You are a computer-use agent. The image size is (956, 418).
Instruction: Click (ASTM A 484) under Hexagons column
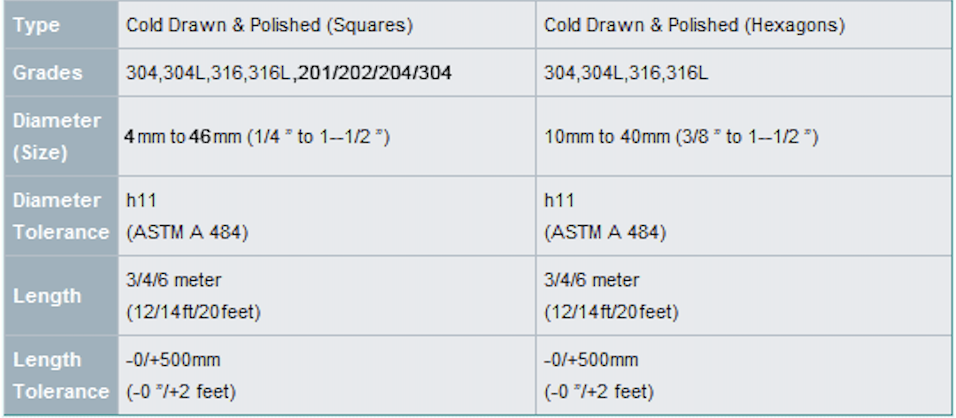(x=605, y=232)
